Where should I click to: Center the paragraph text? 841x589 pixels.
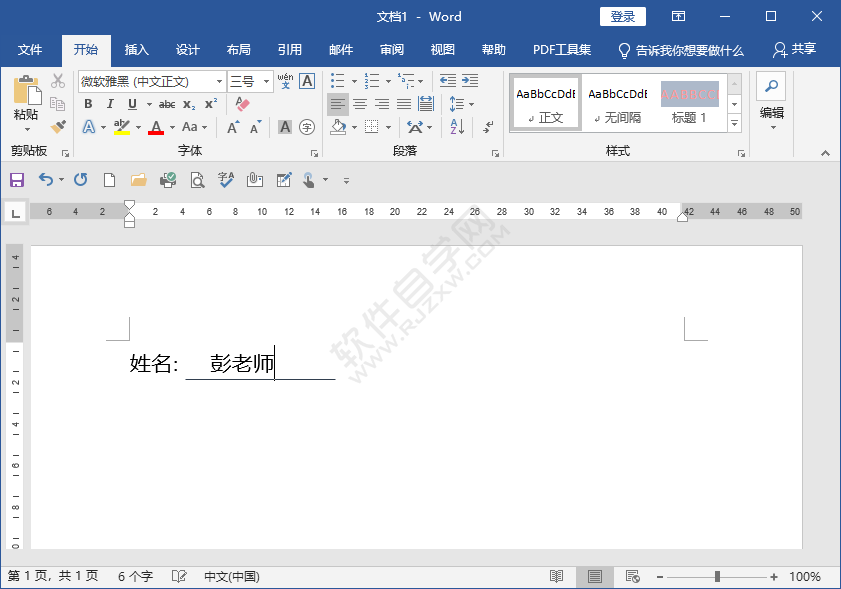coord(360,104)
